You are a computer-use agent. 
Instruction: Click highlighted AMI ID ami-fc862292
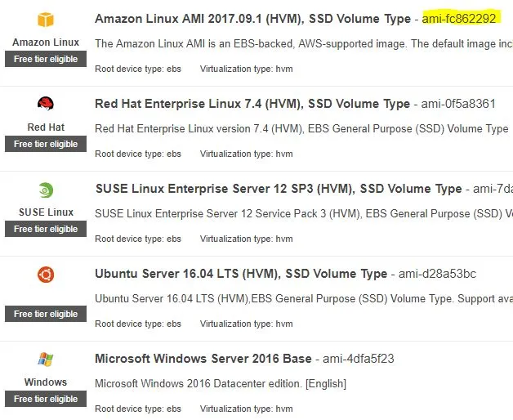point(459,19)
